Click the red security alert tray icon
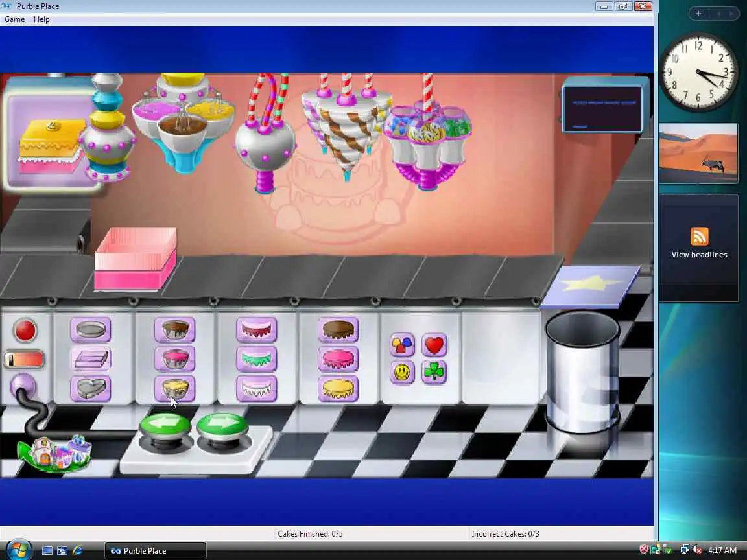Screen dimensions: 747x560 coord(644,550)
